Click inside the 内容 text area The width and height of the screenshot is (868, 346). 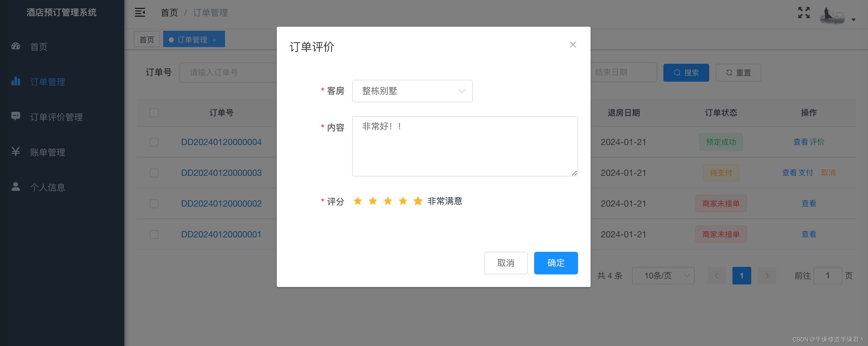465,146
